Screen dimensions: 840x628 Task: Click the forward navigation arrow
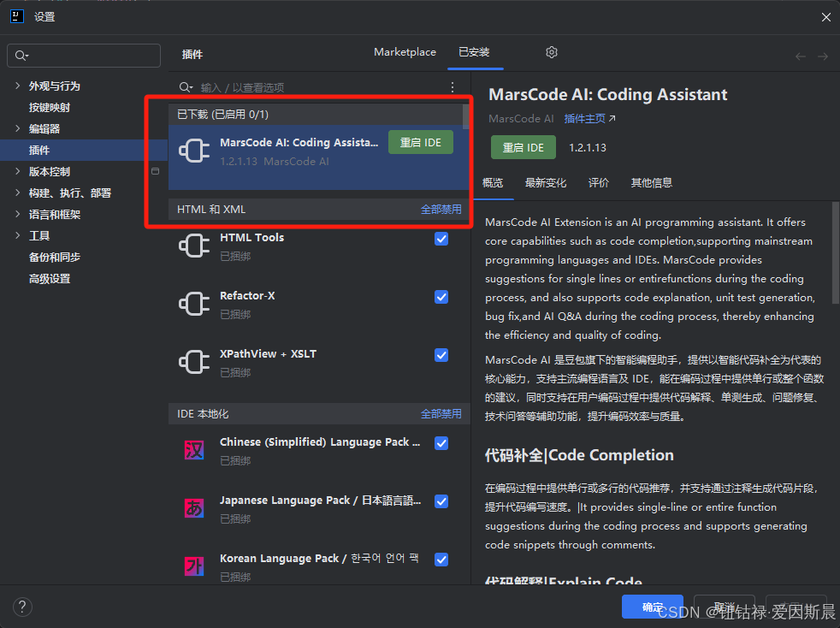point(823,56)
